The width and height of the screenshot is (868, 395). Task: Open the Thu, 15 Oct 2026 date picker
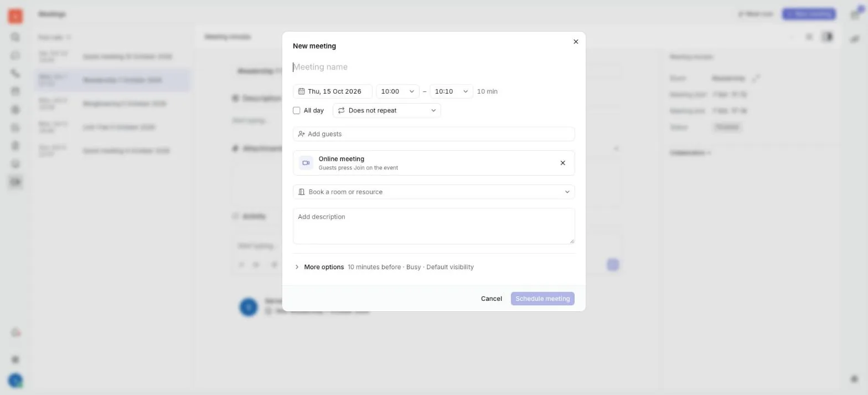coord(333,91)
